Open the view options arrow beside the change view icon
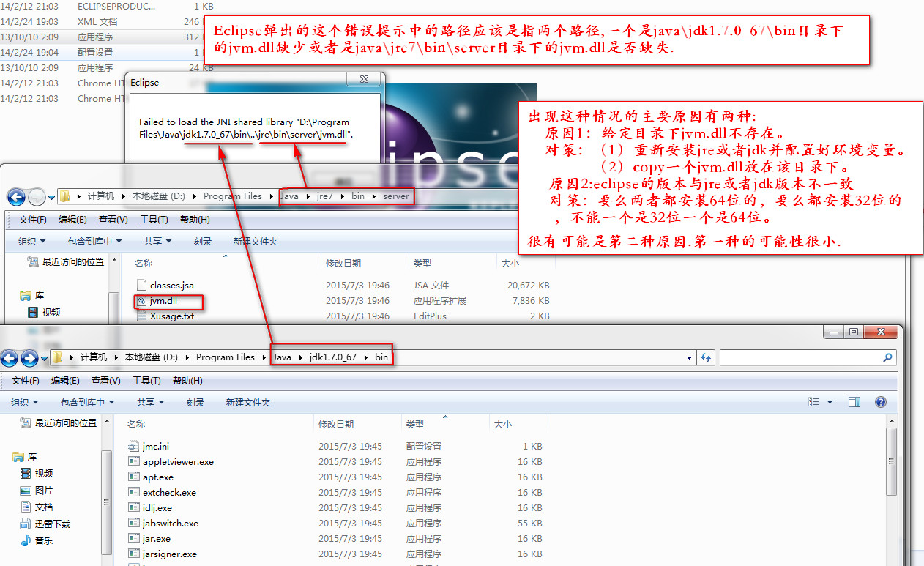 click(x=830, y=402)
